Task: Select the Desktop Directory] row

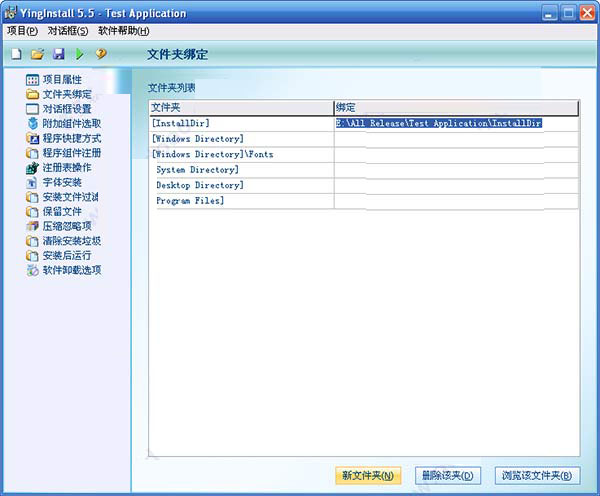Action: click(241, 185)
